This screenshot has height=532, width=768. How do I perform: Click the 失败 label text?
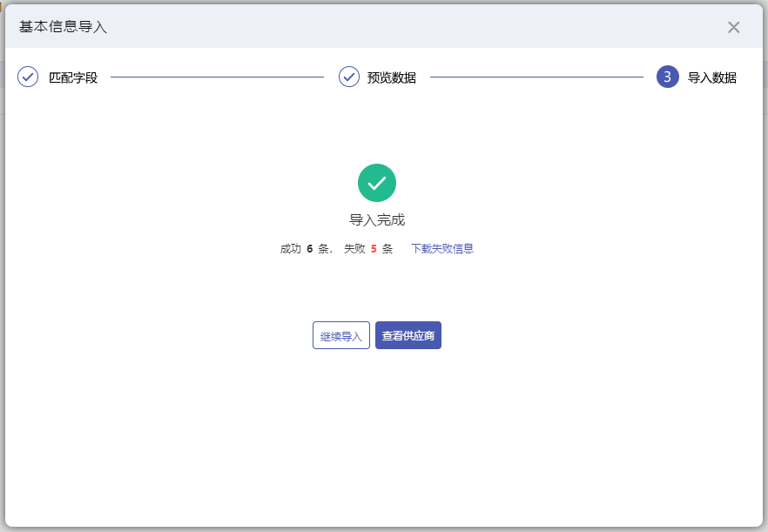point(354,248)
